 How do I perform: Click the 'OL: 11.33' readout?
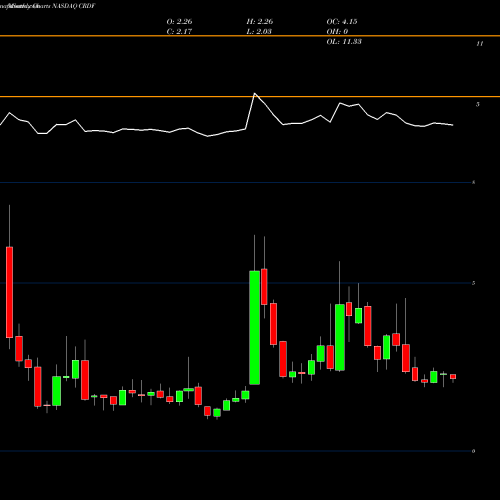(x=344, y=42)
